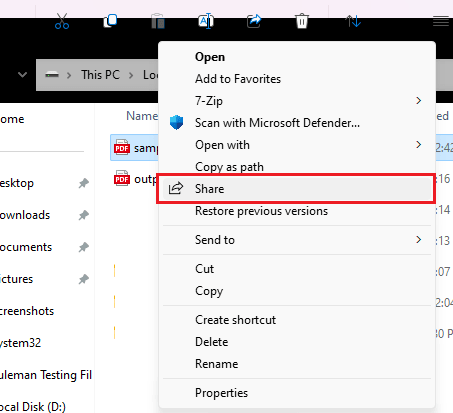Click the drive icon in address bar
The width and height of the screenshot is (453, 413).
point(52,75)
